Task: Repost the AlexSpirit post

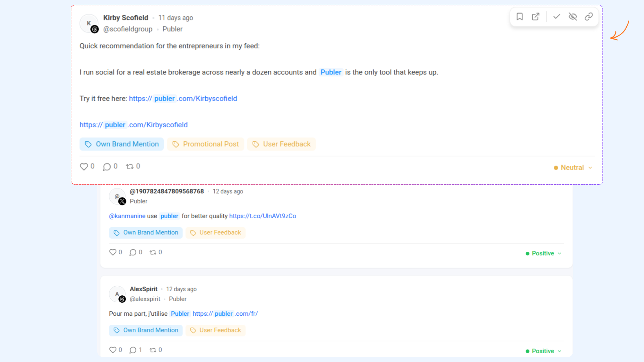Action: pos(153,350)
